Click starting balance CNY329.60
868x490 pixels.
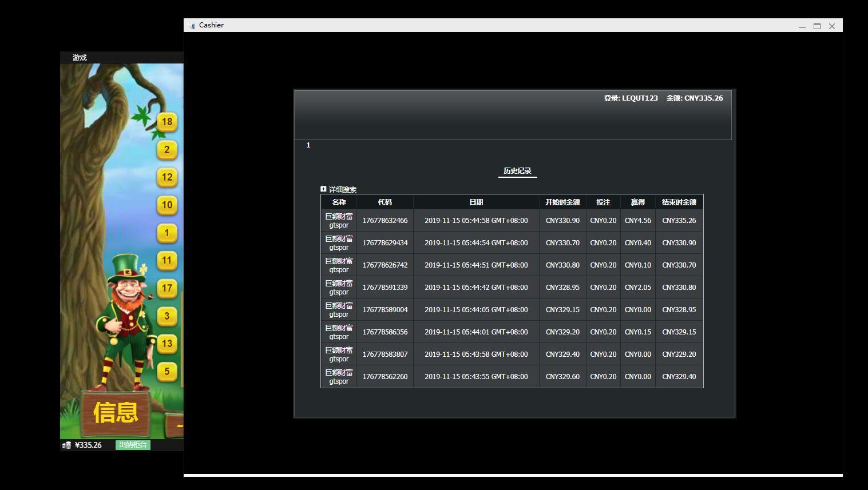coord(562,377)
